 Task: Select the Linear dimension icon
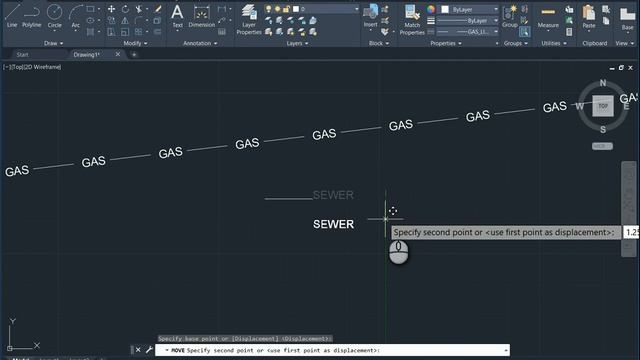coord(222,9)
